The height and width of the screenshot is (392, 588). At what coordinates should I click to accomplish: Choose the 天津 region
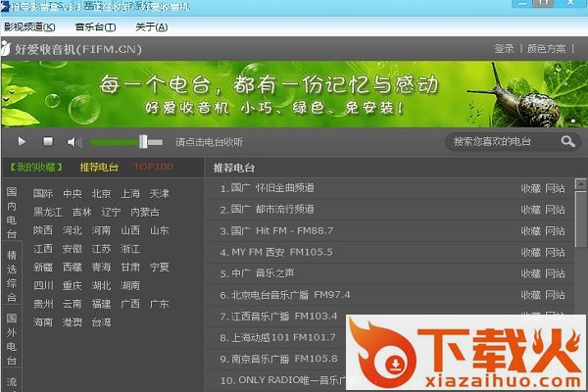(160, 194)
